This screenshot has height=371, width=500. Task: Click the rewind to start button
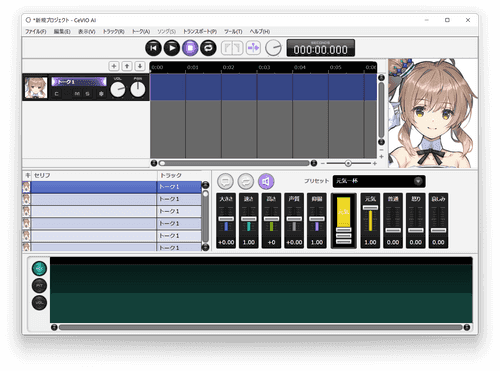(x=153, y=48)
